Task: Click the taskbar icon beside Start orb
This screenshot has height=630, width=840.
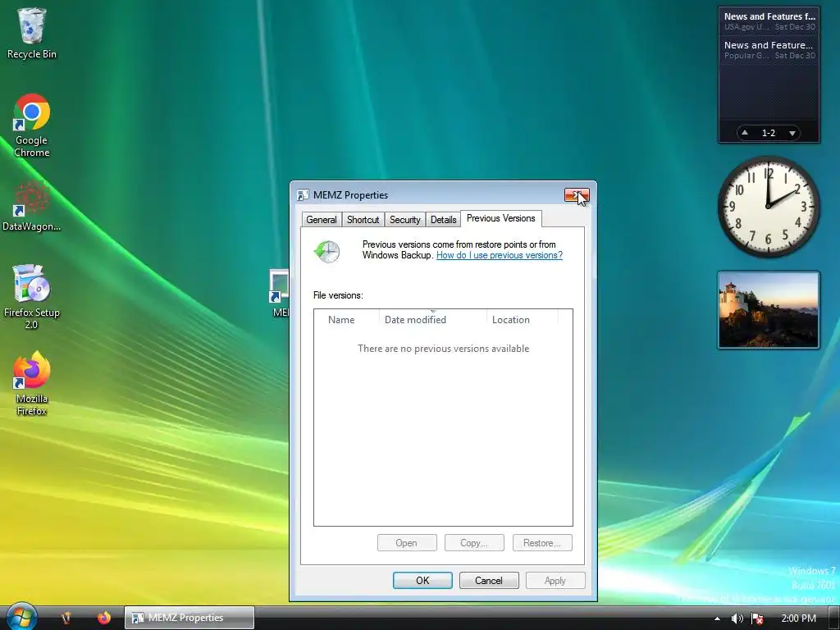Action: [66, 618]
